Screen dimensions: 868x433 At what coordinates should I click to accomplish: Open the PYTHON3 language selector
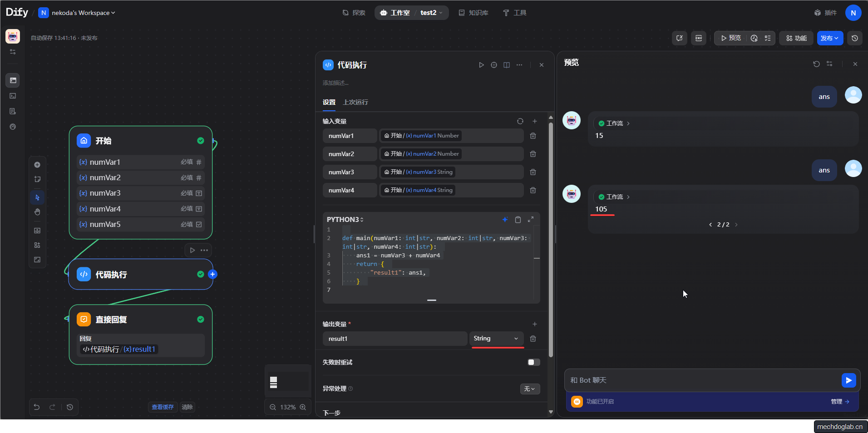pos(345,220)
